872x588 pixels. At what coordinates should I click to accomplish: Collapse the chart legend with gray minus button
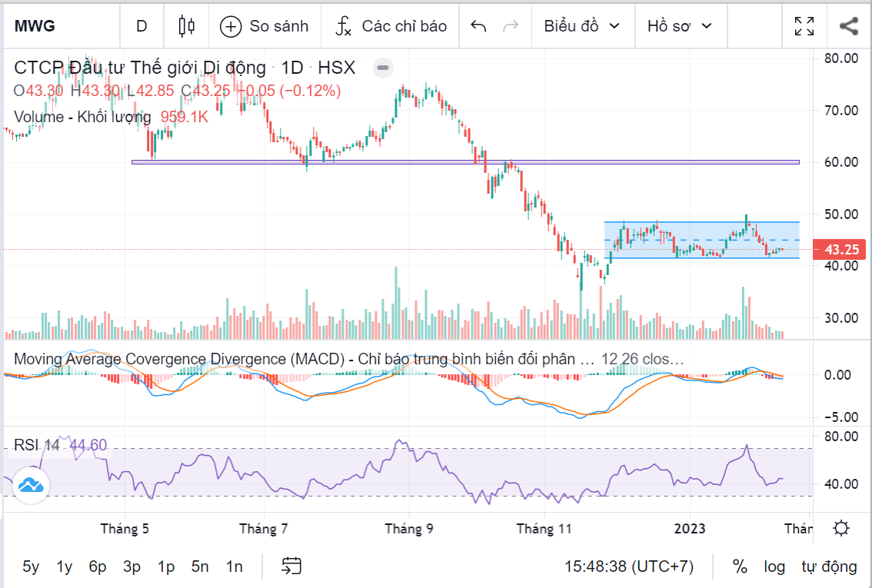[x=383, y=68]
